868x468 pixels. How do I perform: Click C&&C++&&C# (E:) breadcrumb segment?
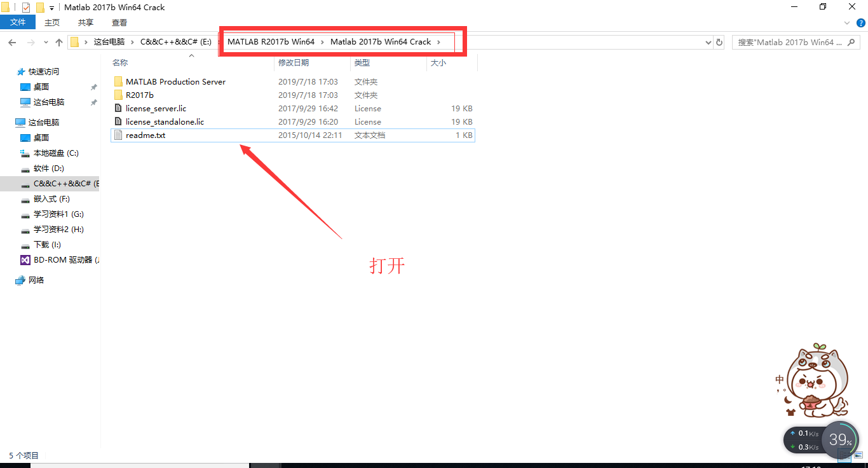pos(176,42)
